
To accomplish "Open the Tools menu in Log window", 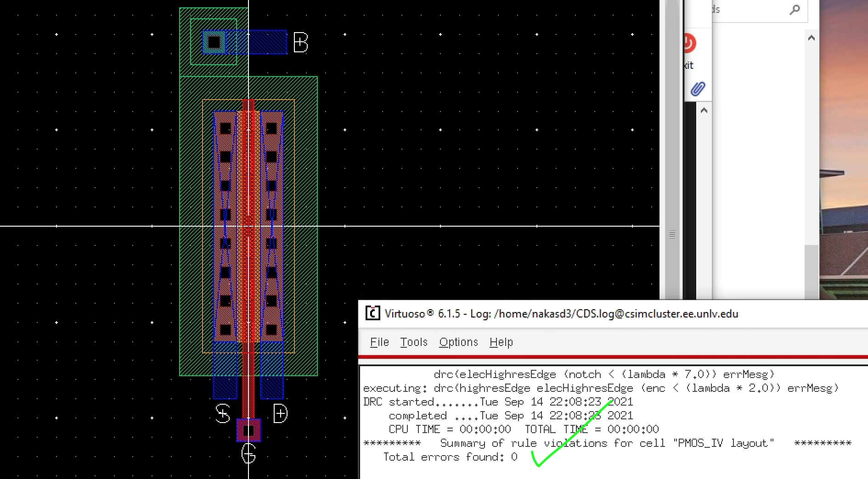I will coord(413,342).
